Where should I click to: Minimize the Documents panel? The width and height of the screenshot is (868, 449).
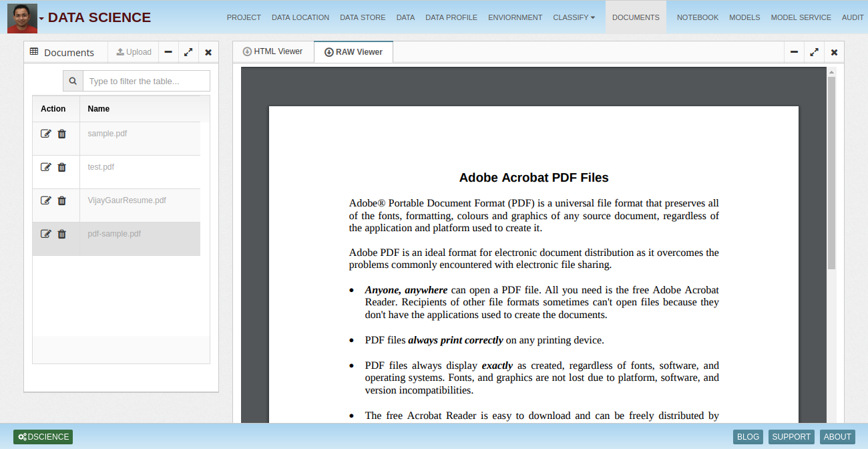[x=168, y=52]
